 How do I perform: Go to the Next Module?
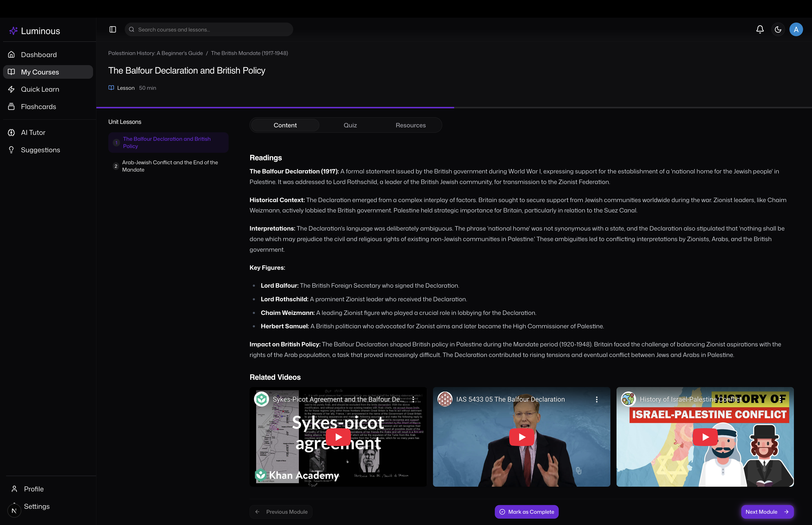pyautogui.click(x=767, y=512)
